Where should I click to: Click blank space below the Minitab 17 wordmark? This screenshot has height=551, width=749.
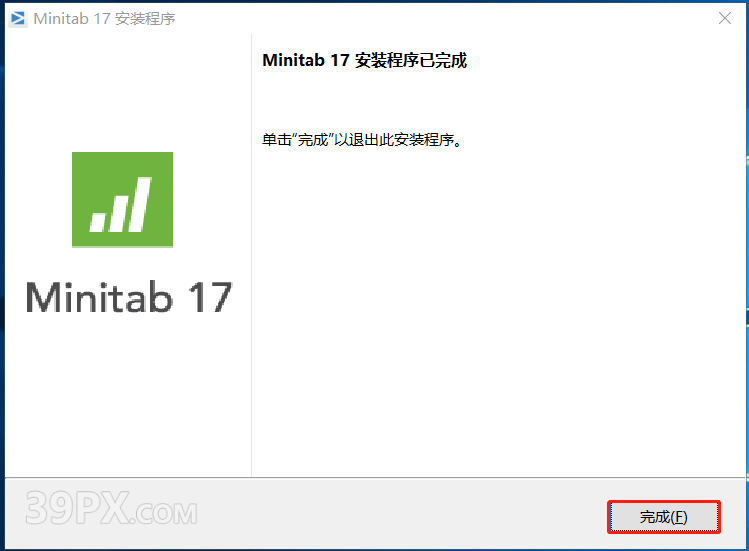128,392
